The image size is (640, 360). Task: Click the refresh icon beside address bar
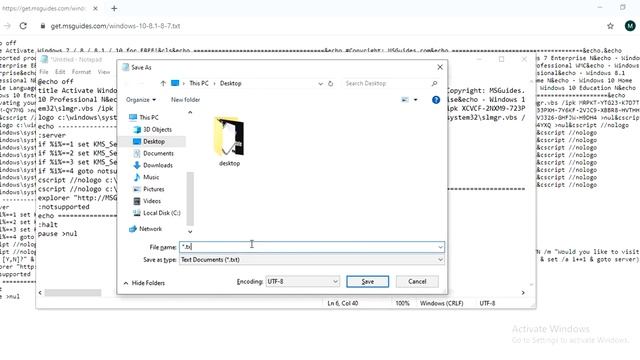(x=331, y=84)
